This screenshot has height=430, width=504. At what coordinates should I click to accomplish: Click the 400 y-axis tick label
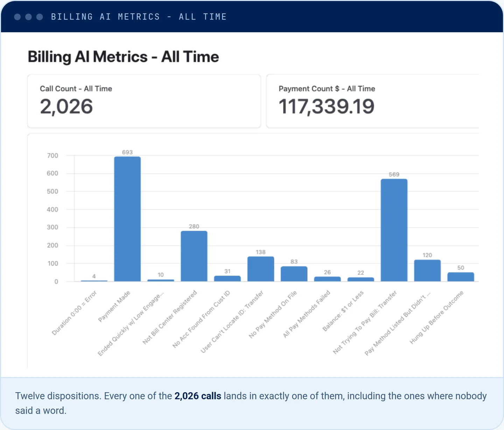coord(52,209)
